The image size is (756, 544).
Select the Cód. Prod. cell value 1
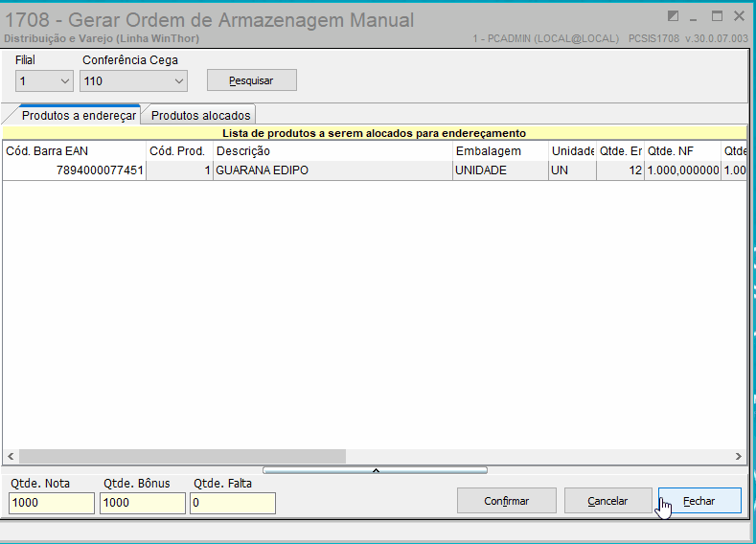pyautogui.click(x=179, y=170)
